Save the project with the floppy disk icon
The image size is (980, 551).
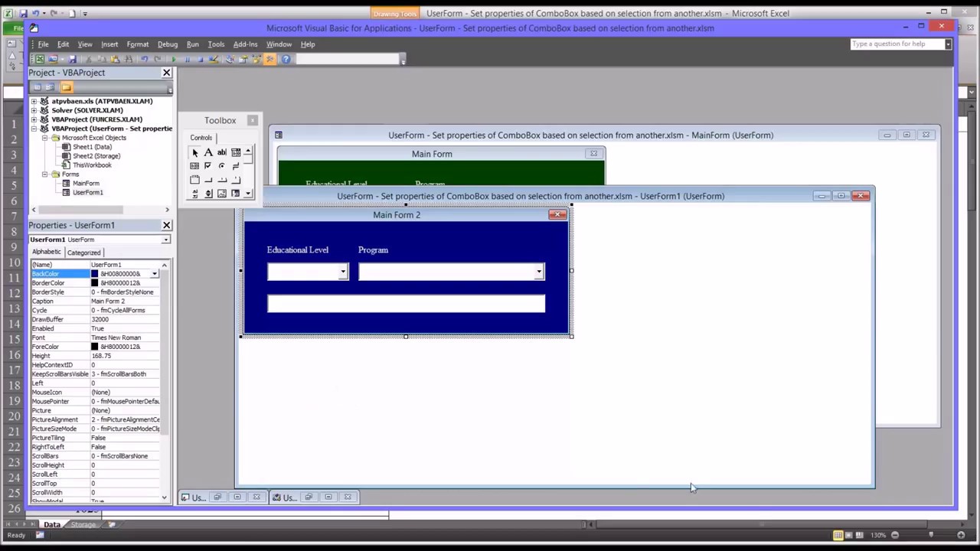click(x=73, y=59)
